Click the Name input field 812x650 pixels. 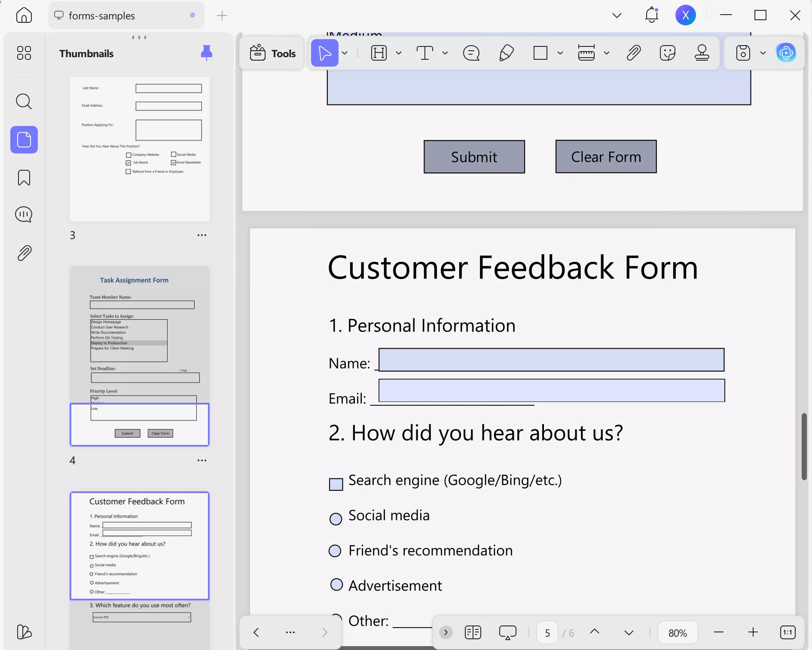[550, 360]
